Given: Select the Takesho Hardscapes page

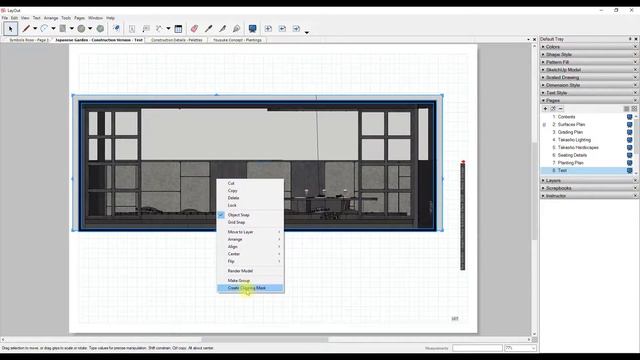Looking at the screenshot, I should point(578,147).
